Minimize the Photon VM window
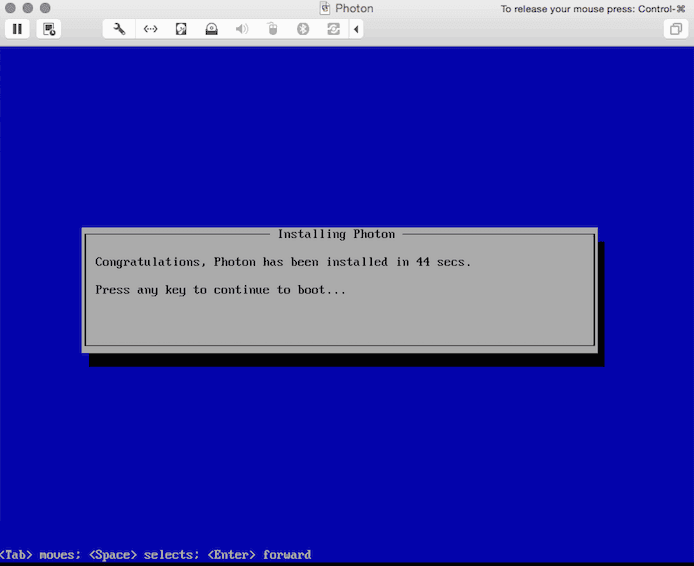 click(x=27, y=8)
